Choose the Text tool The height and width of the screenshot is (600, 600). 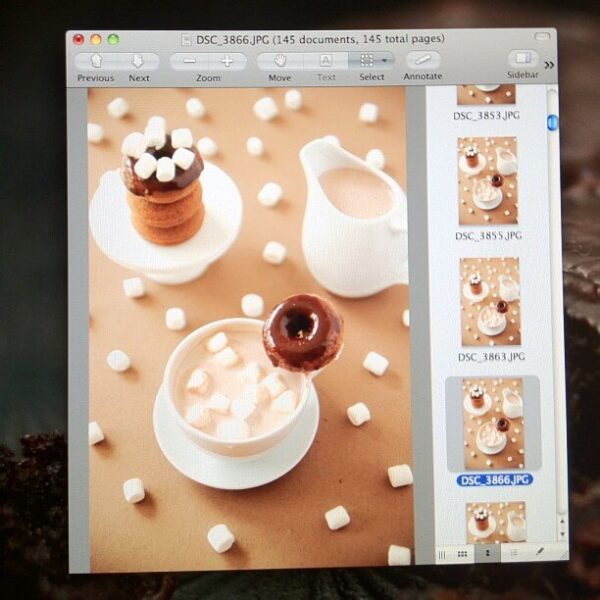(325, 60)
